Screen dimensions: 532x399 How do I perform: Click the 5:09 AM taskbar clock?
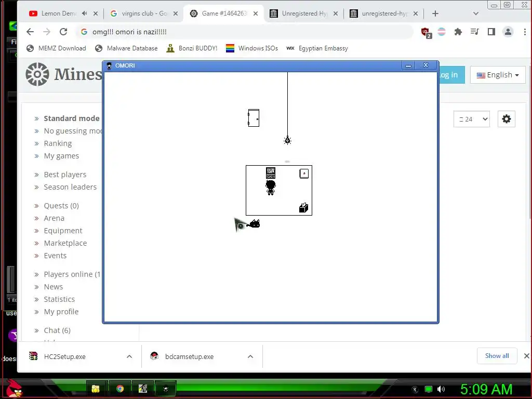(486, 389)
